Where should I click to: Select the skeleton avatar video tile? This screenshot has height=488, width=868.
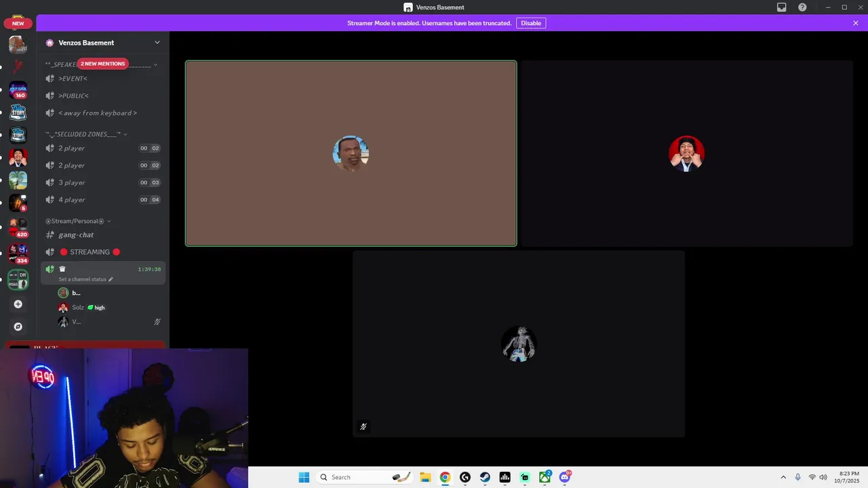coord(519,344)
